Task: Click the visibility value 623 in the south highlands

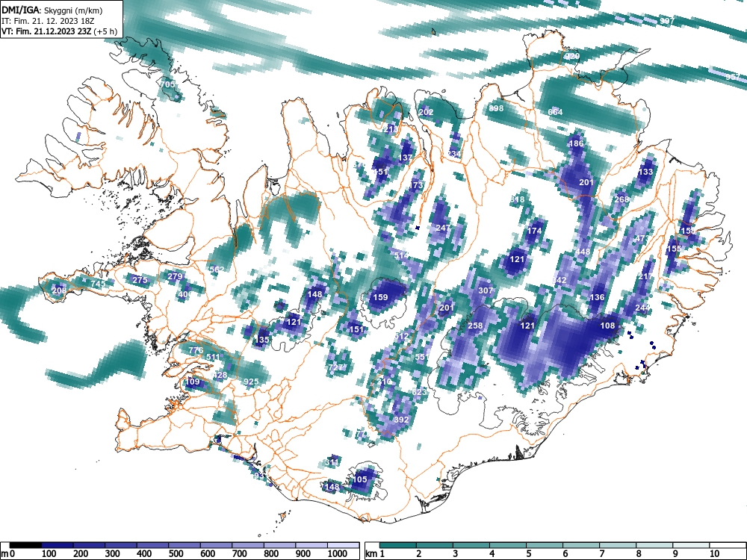Action: coord(419,392)
